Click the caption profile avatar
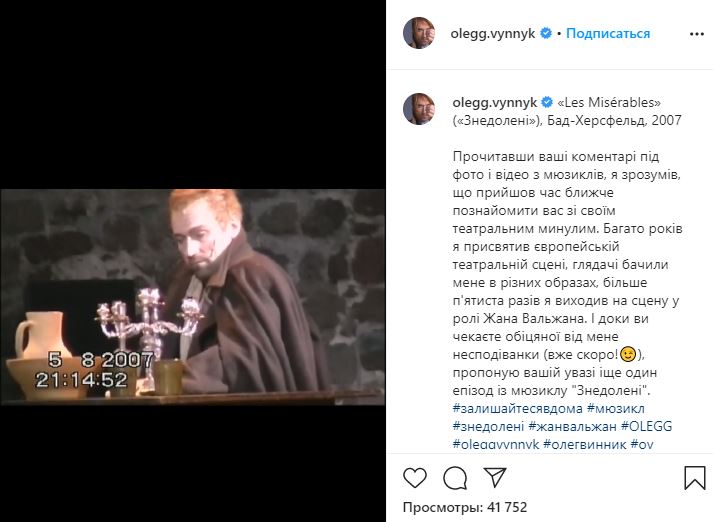713x522 pixels. click(419, 109)
